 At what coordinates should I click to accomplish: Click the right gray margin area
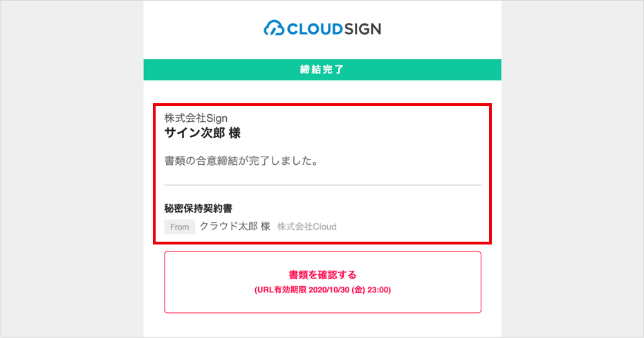tap(572, 169)
